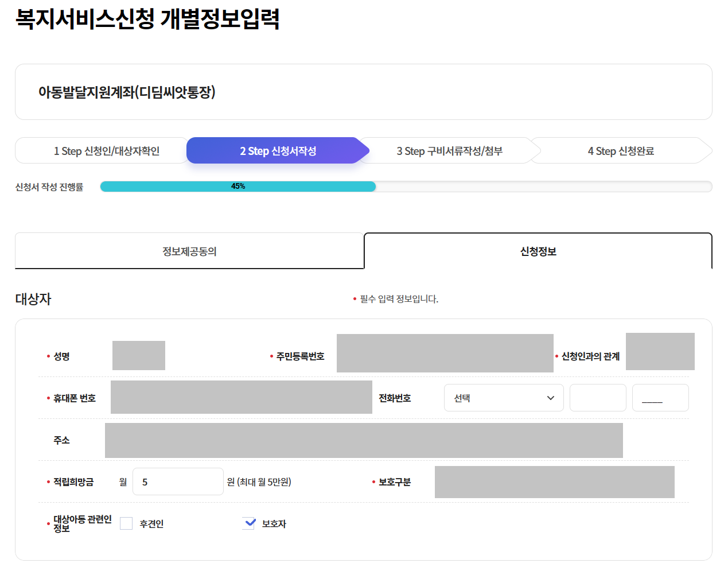
Task: Check the 후견인 checkbox
Action: pyautogui.click(x=126, y=523)
